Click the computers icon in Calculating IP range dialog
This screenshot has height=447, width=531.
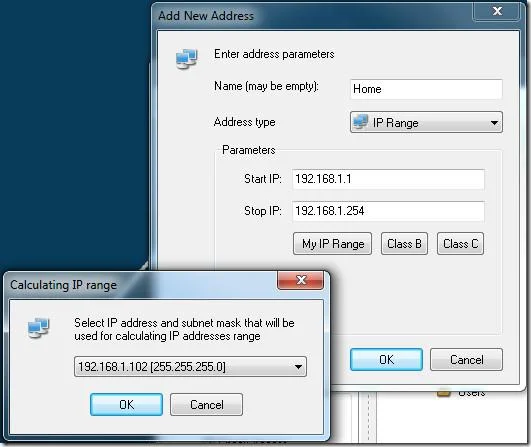point(39,327)
